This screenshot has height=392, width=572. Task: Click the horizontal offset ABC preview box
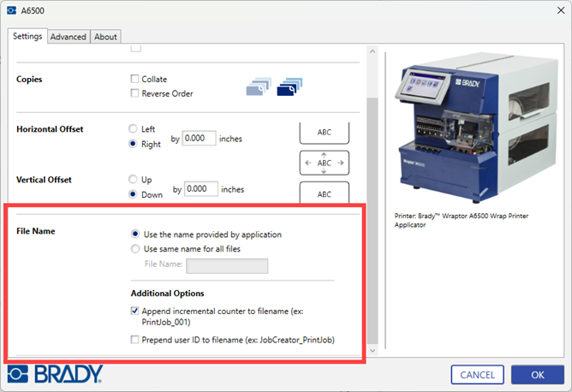tap(325, 133)
